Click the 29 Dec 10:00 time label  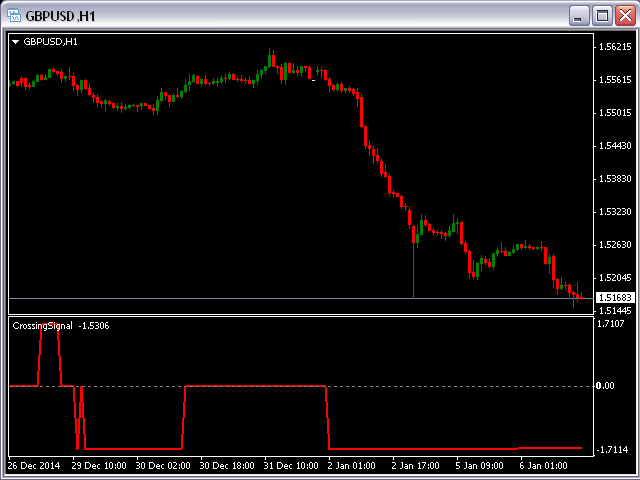99,466
